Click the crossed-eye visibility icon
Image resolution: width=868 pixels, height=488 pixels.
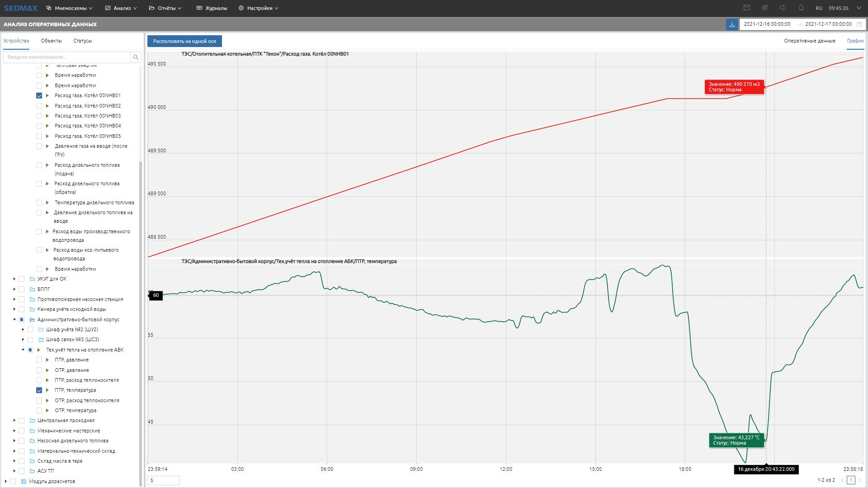(765, 8)
